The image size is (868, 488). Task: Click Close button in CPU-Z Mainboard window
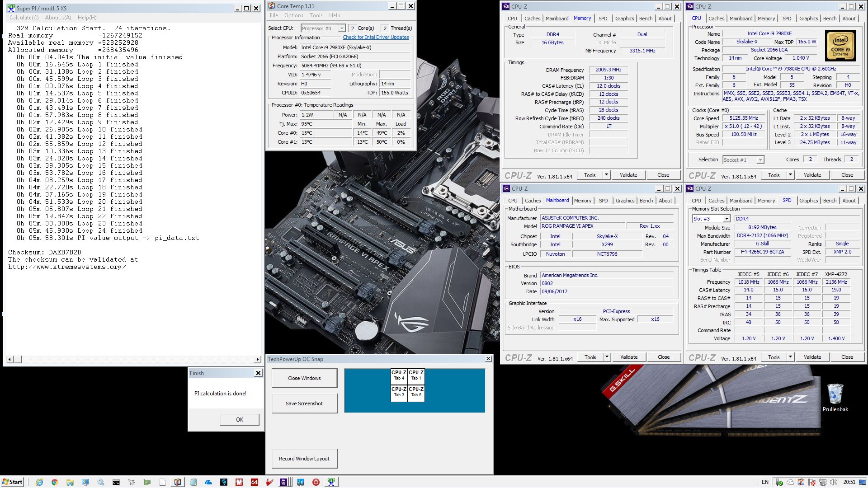[x=664, y=357]
